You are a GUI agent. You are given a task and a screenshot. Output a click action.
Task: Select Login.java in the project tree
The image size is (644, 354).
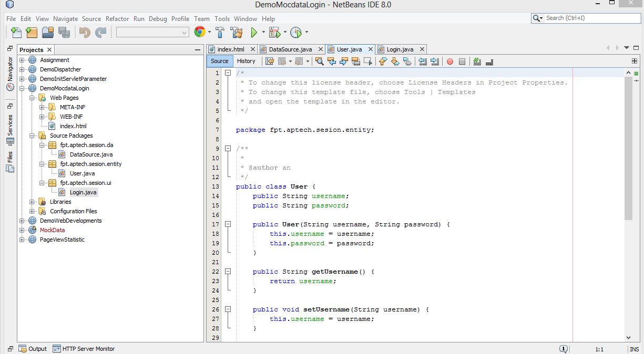(84, 192)
